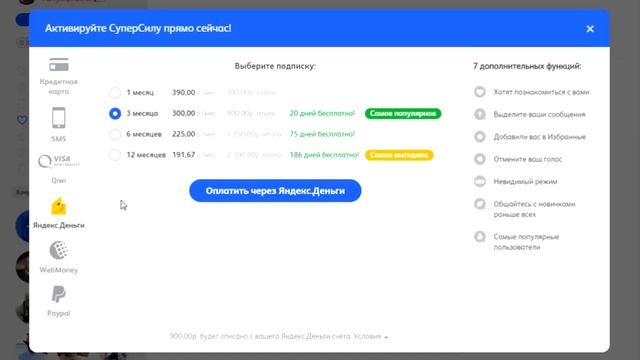This screenshot has height=360, width=640.
Task: Select the 12 месяцев radio button
Action: 115,155
